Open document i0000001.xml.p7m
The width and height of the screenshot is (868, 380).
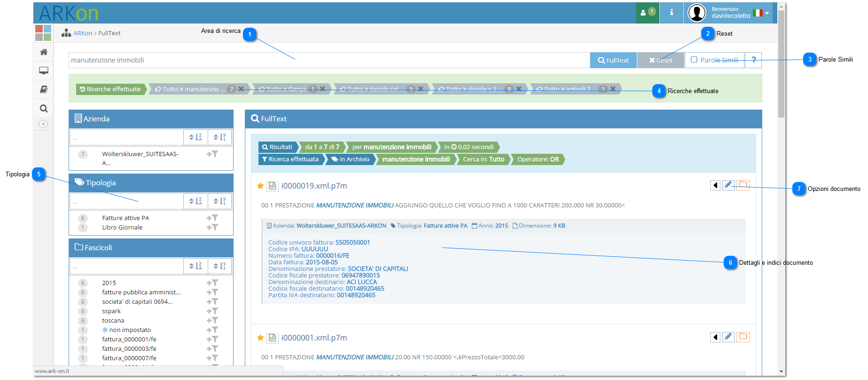pyautogui.click(x=314, y=338)
